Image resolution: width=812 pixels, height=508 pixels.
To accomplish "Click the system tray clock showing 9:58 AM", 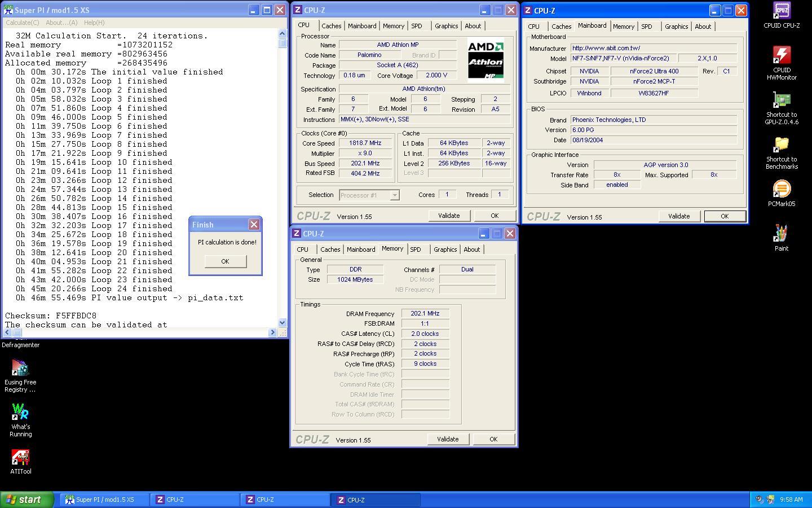I will [x=791, y=500].
